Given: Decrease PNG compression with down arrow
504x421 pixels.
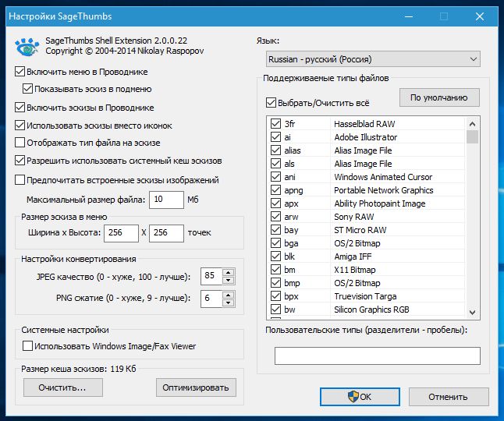Looking at the screenshot, I should (x=228, y=302).
